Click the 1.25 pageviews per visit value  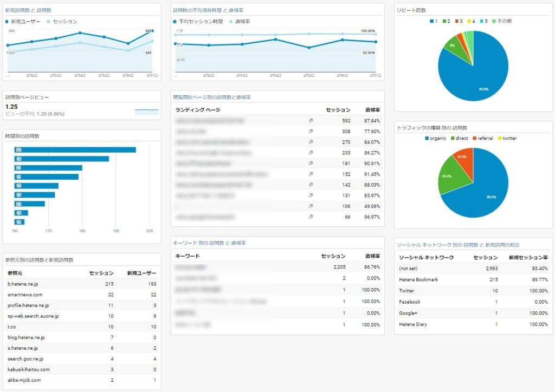(x=11, y=107)
